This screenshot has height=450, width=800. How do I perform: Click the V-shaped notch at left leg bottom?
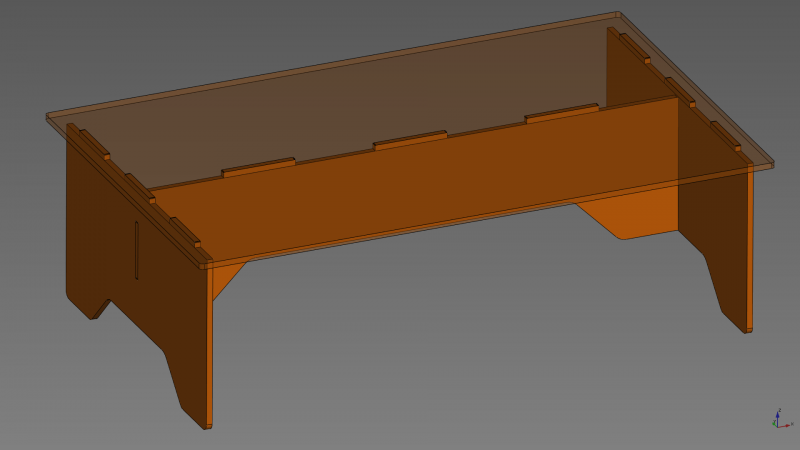tap(100, 307)
